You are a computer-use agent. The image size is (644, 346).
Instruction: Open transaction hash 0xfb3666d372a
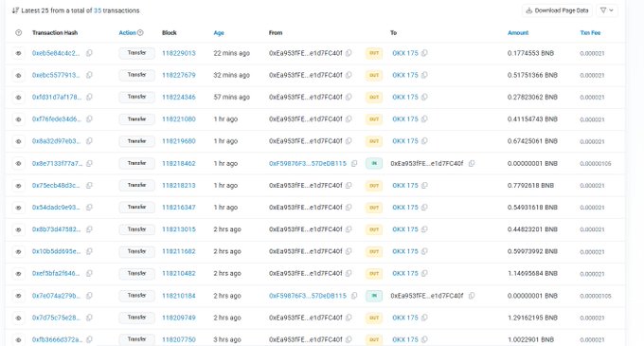[x=57, y=339]
